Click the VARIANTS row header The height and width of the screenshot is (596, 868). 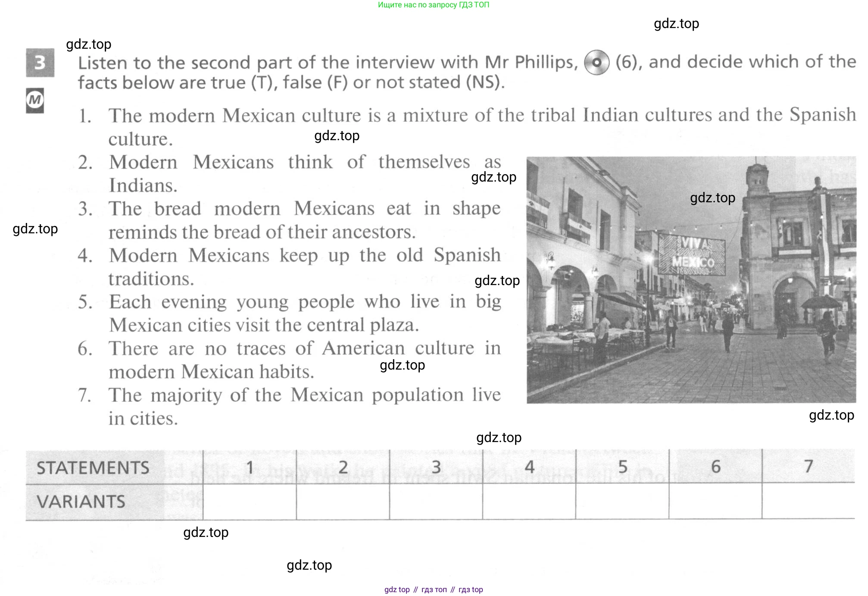pos(81,502)
